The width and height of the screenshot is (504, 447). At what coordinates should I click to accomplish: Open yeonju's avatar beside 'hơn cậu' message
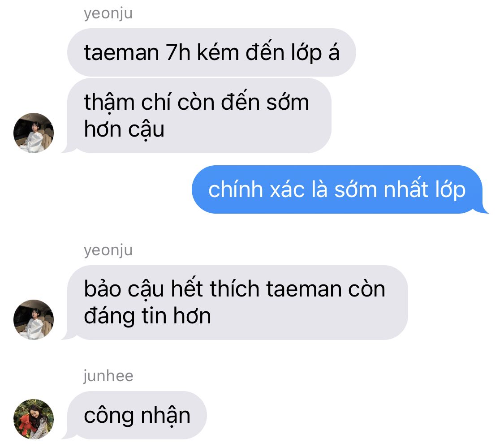[x=34, y=133]
